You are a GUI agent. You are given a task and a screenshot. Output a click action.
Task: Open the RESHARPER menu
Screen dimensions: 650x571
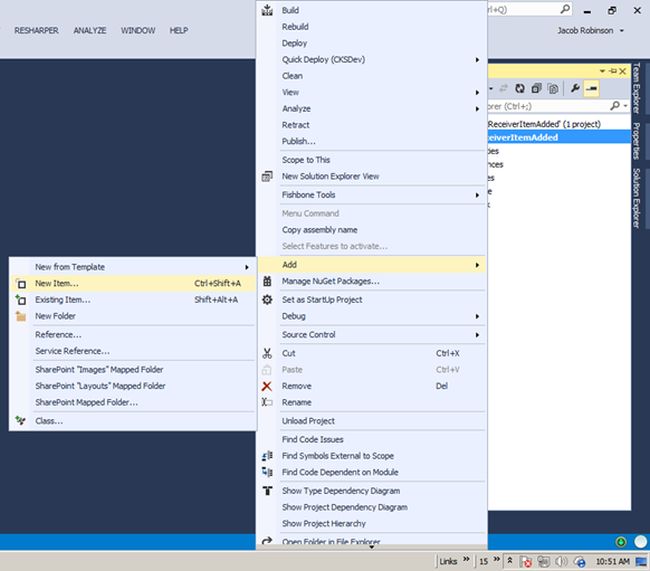click(x=36, y=31)
